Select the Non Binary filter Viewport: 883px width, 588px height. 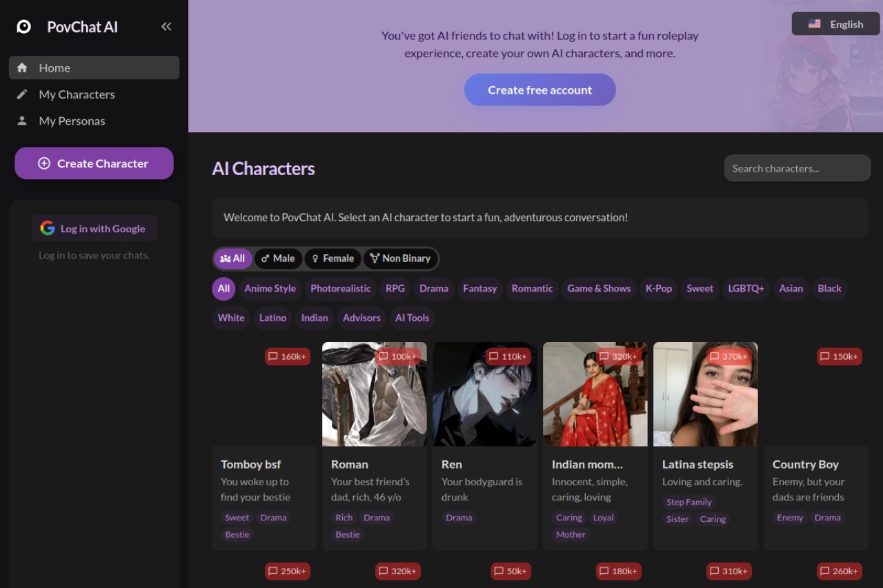pos(400,258)
